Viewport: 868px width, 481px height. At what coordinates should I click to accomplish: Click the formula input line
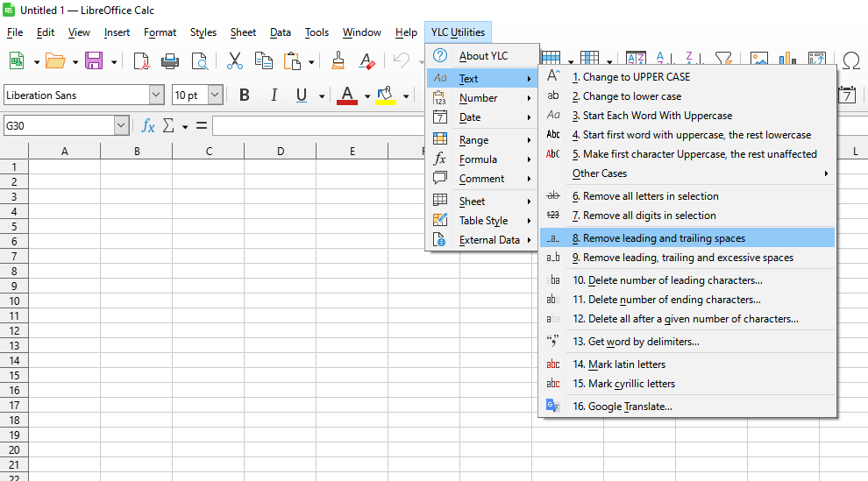click(x=316, y=126)
